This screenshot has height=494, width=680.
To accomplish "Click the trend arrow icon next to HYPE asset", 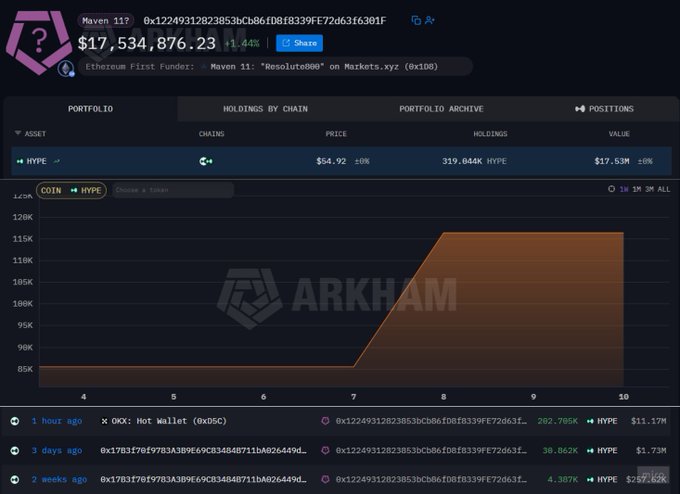I will pyautogui.click(x=56, y=161).
